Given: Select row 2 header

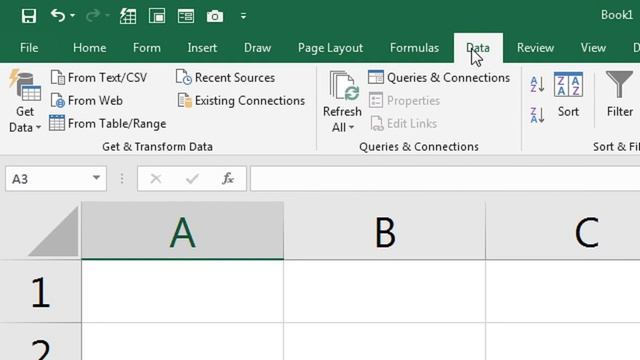Looking at the screenshot, I should click(x=40, y=342).
